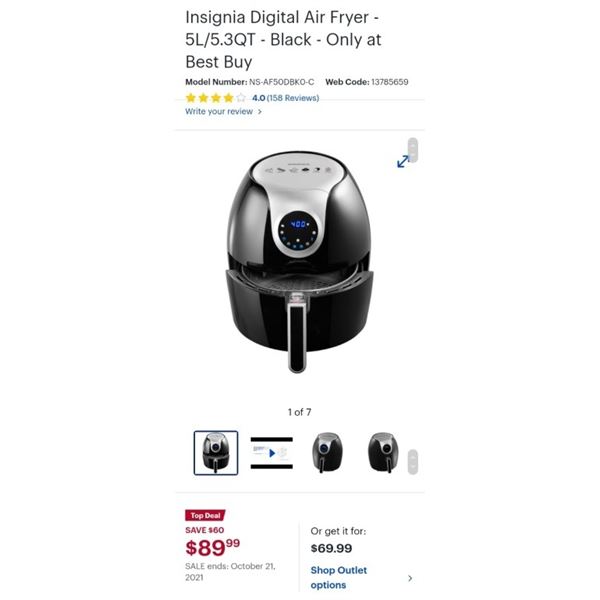Click chevron next to Shop Outlet options
The height and width of the screenshot is (600, 600).
[x=410, y=578]
